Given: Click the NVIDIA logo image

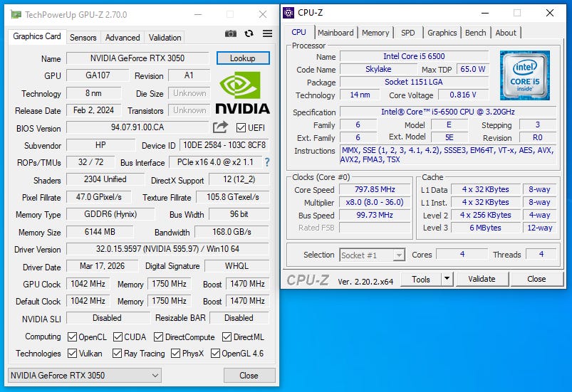Looking at the screenshot, I should (243, 92).
